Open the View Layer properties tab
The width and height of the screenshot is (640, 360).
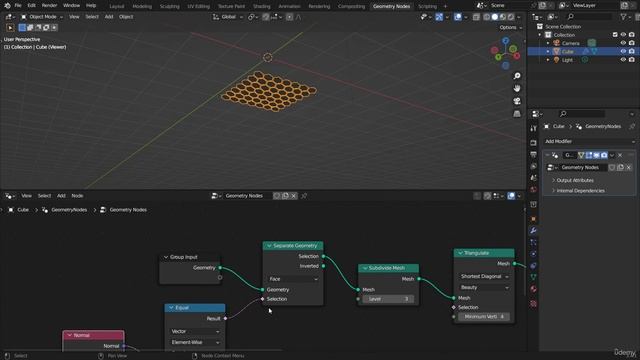click(x=533, y=166)
